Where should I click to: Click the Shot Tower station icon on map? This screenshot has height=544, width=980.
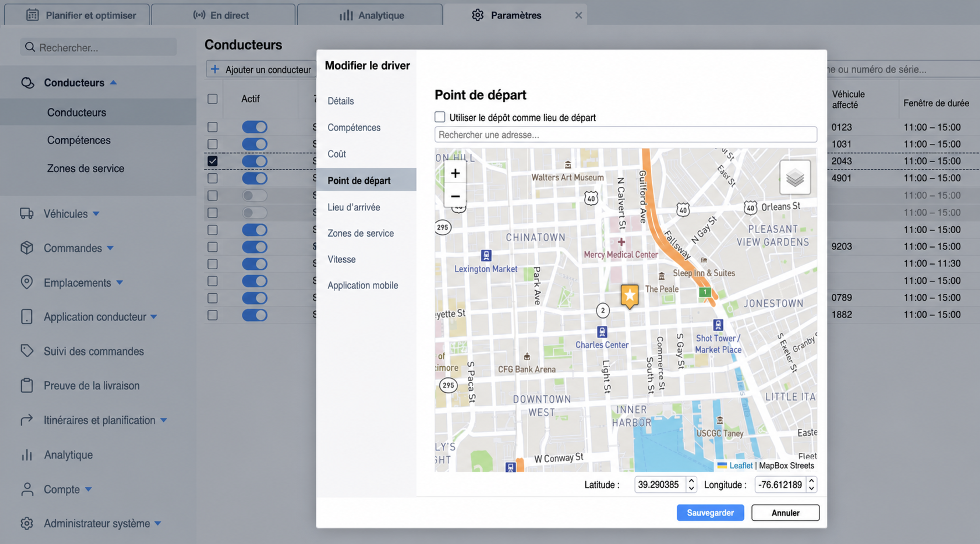[x=718, y=325]
